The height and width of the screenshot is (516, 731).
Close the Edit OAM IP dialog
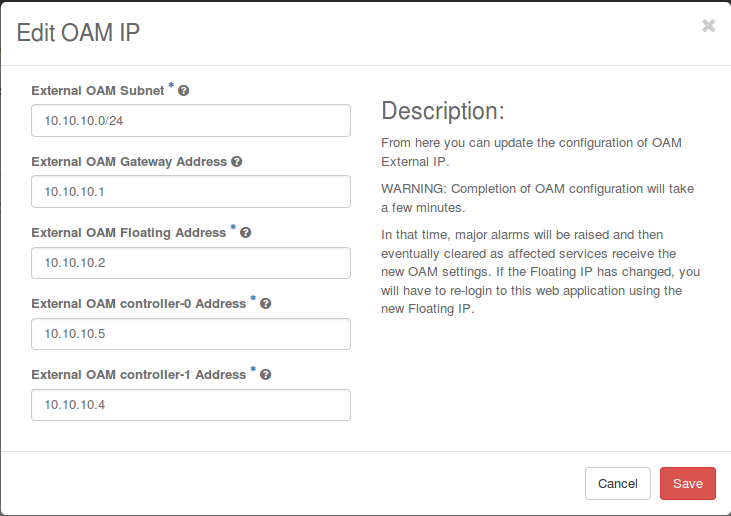[x=708, y=26]
